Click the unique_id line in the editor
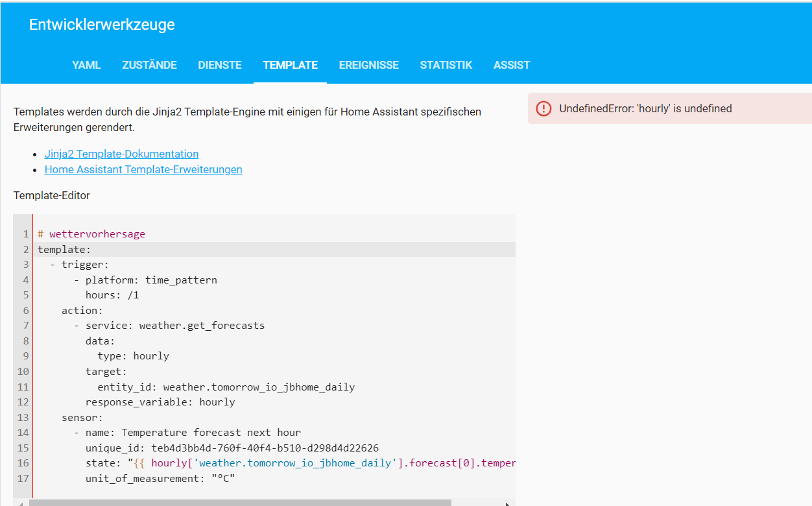This screenshot has width=812, height=506. coord(232,448)
